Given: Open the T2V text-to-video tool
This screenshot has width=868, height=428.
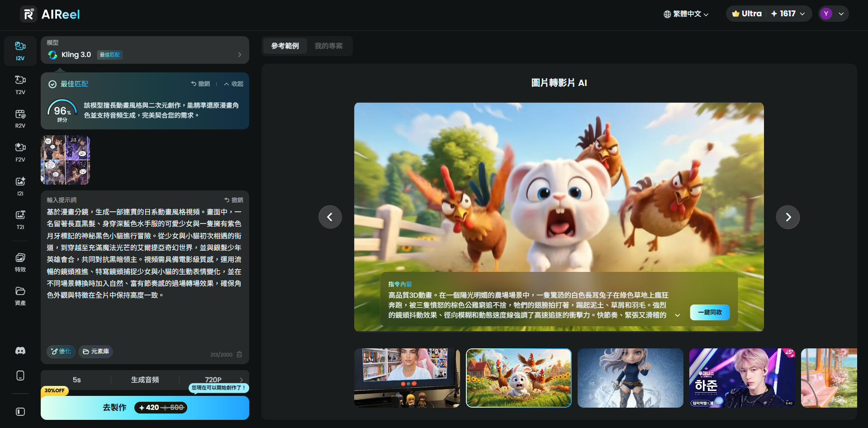Looking at the screenshot, I should [x=20, y=85].
